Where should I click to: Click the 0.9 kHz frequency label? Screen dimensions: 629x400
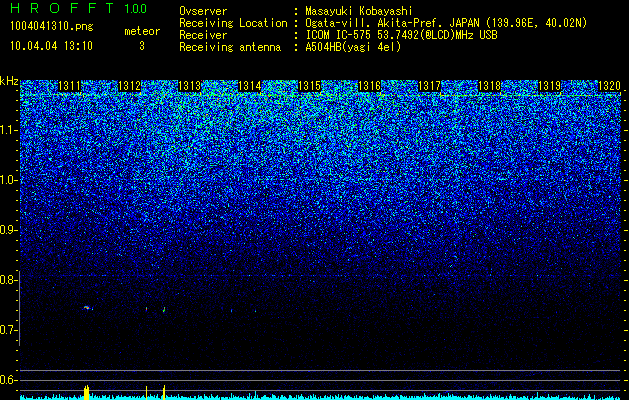coord(8,230)
